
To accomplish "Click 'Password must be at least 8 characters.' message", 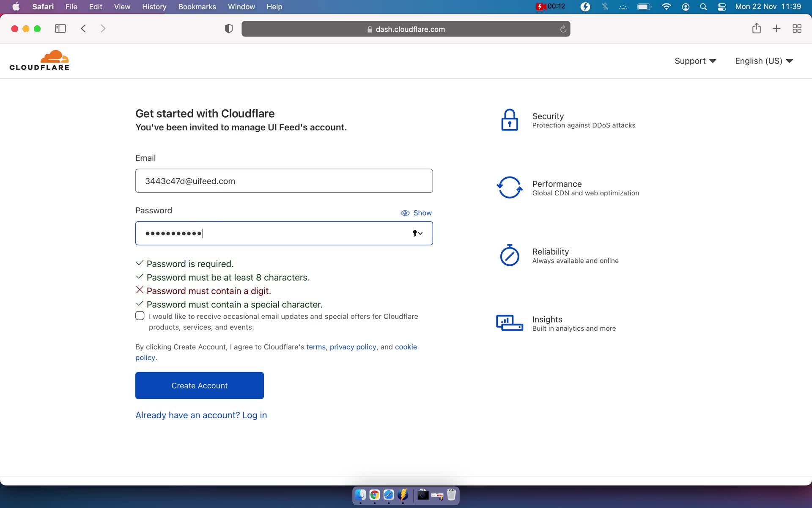I will pos(228,277).
